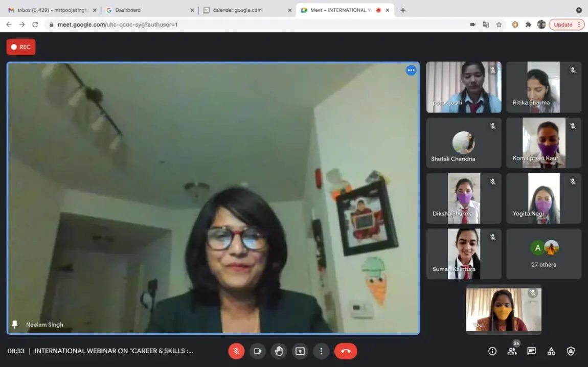The width and height of the screenshot is (588, 367).
Task: Bookmark this page with star icon
Action: 499,25
